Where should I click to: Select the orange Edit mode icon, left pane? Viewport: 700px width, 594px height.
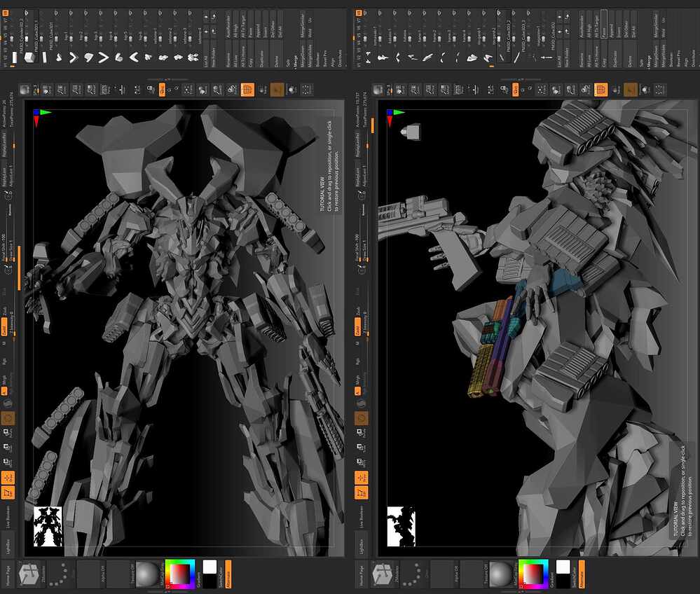[8, 492]
